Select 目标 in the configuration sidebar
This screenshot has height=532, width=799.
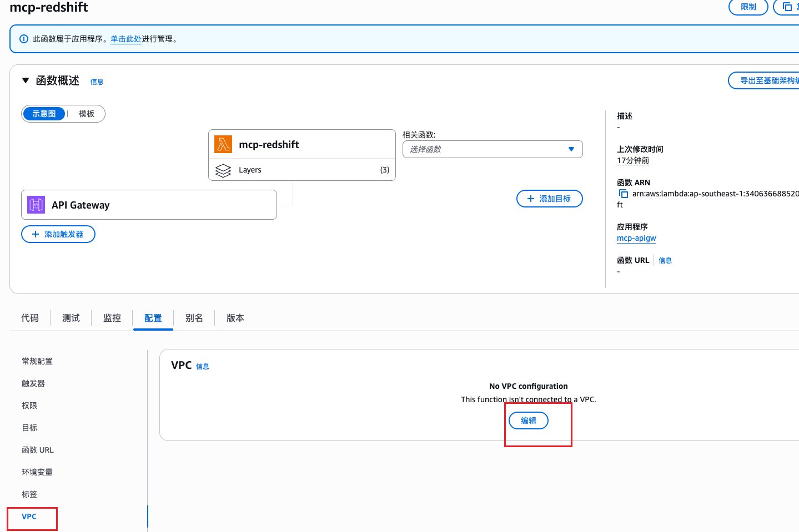point(29,428)
